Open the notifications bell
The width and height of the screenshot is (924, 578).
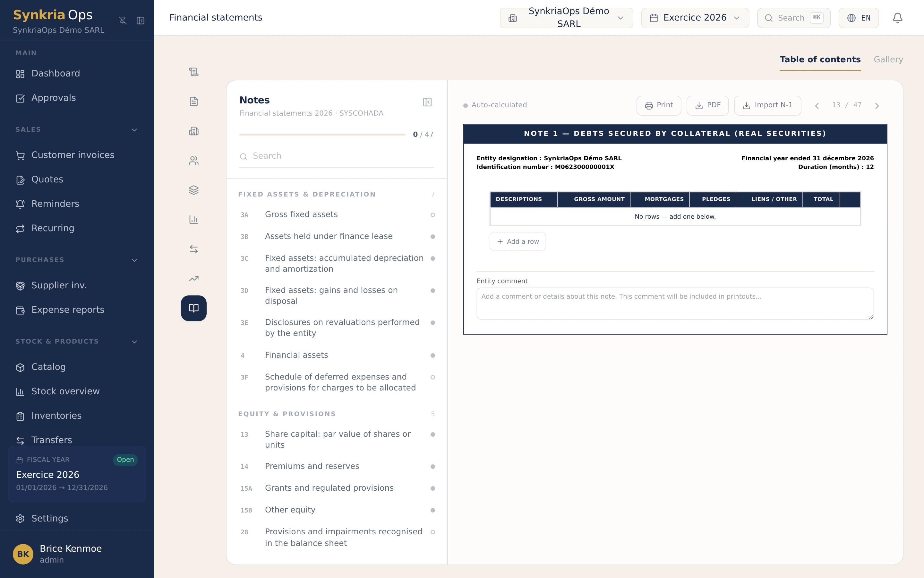coord(897,18)
